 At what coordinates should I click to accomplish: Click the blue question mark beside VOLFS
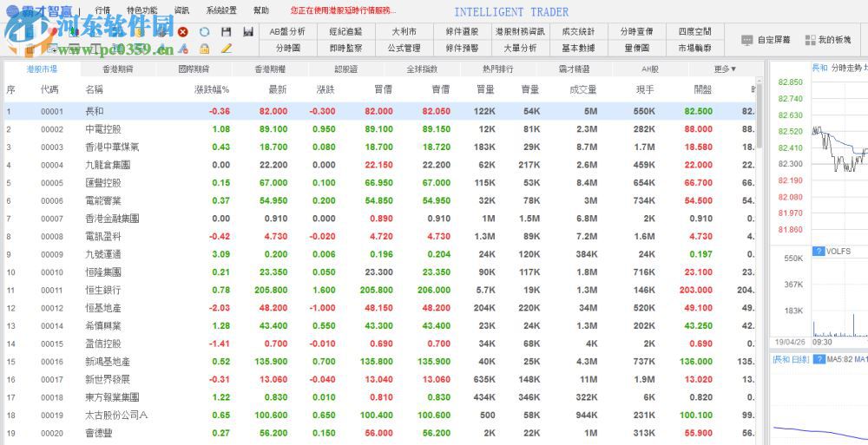click(819, 252)
